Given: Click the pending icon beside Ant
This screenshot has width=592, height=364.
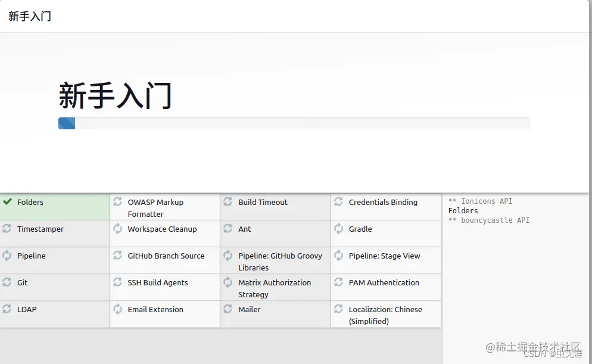Looking at the screenshot, I should [228, 228].
